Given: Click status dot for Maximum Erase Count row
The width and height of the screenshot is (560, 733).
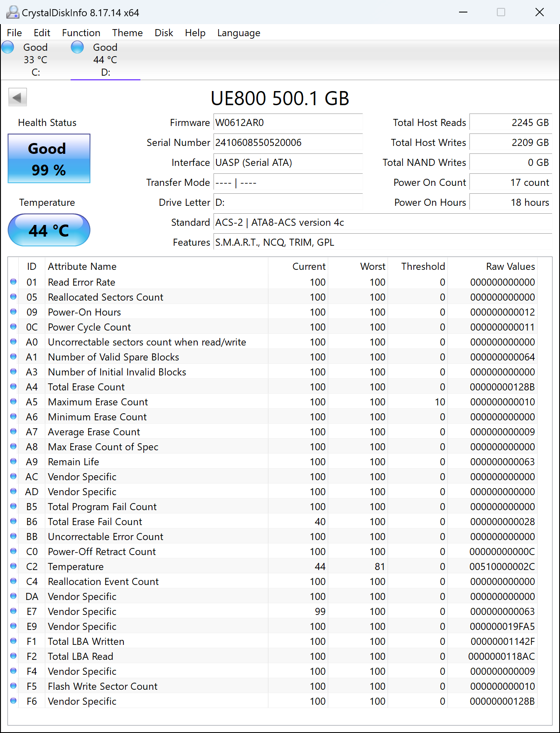Looking at the screenshot, I should pyautogui.click(x=13, y=402).
